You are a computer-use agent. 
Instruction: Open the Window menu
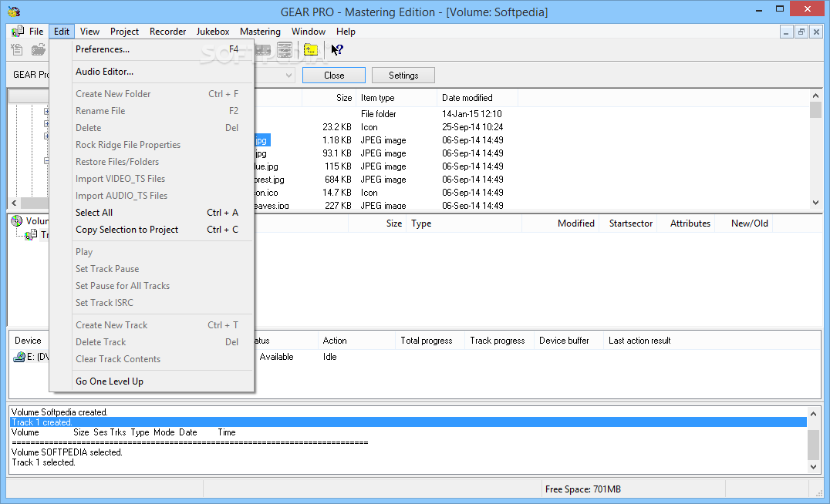coord(309,31)
